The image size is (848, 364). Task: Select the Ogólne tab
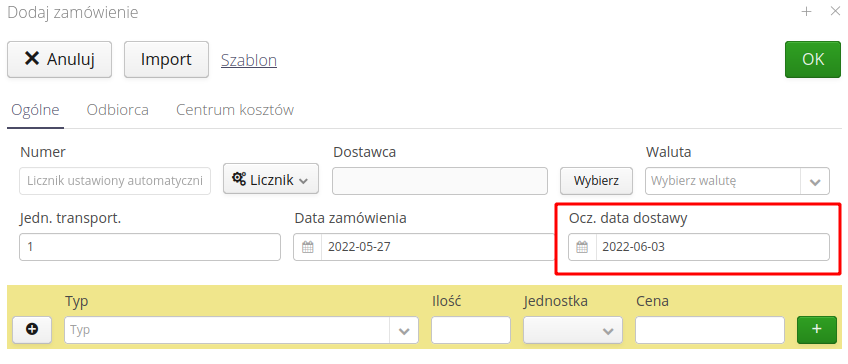(x=35, y=110)
